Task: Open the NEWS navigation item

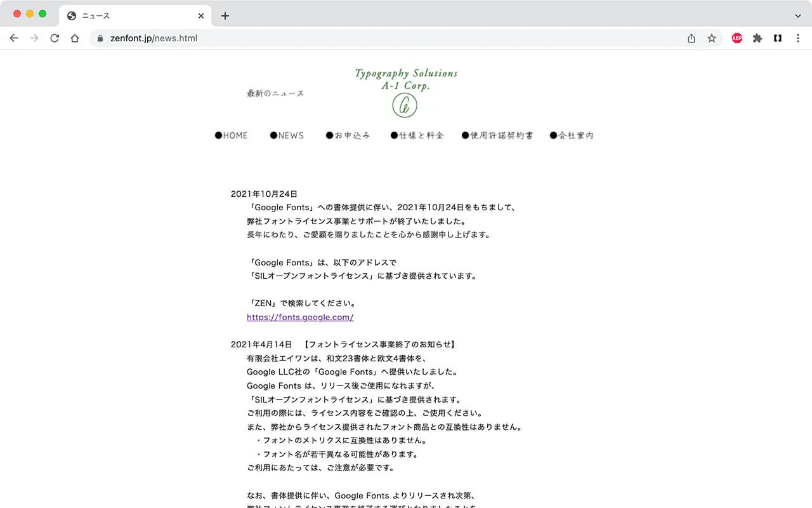Action: [287, 135]
